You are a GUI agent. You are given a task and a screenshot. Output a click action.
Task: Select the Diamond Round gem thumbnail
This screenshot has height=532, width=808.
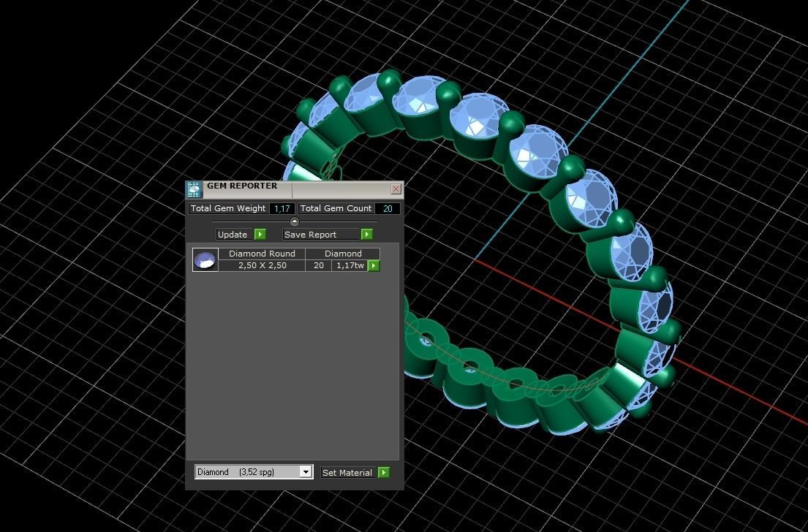(x=205, y=259)
